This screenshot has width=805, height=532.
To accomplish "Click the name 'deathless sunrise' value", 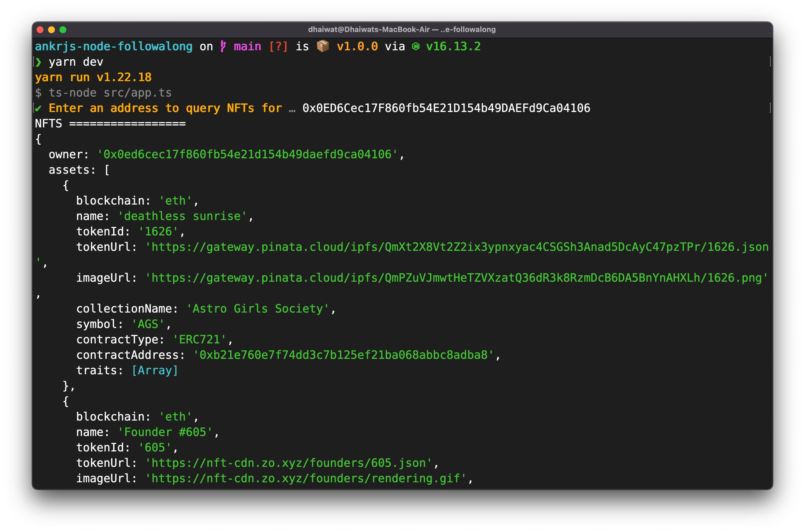I will coord(185,216).
